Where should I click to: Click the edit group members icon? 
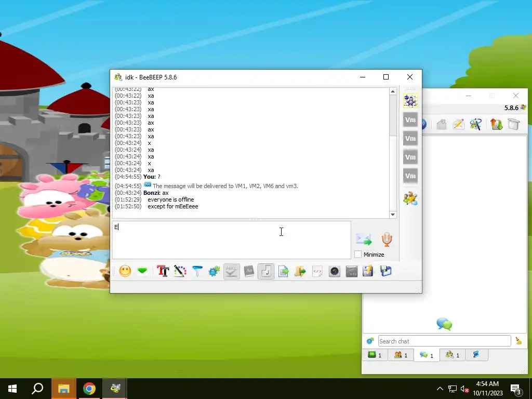coord(410,198)
